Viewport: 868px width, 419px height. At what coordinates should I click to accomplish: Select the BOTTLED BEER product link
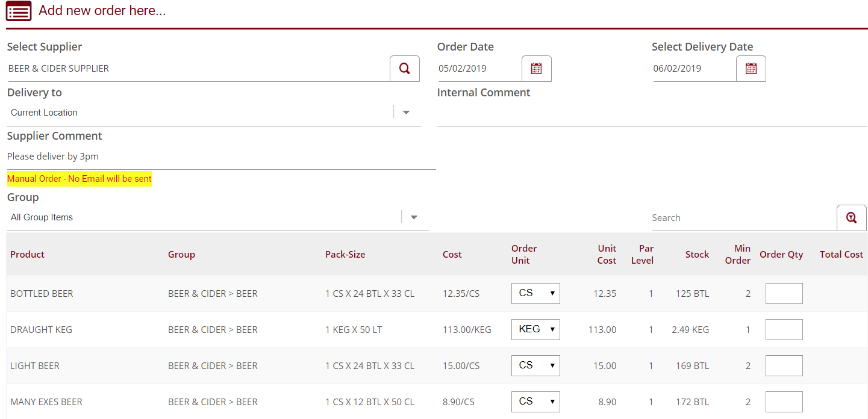pos(42,293)
